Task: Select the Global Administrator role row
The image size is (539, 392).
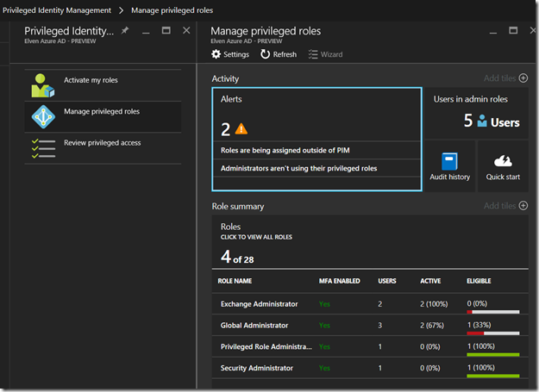Action: click(254, 326)
